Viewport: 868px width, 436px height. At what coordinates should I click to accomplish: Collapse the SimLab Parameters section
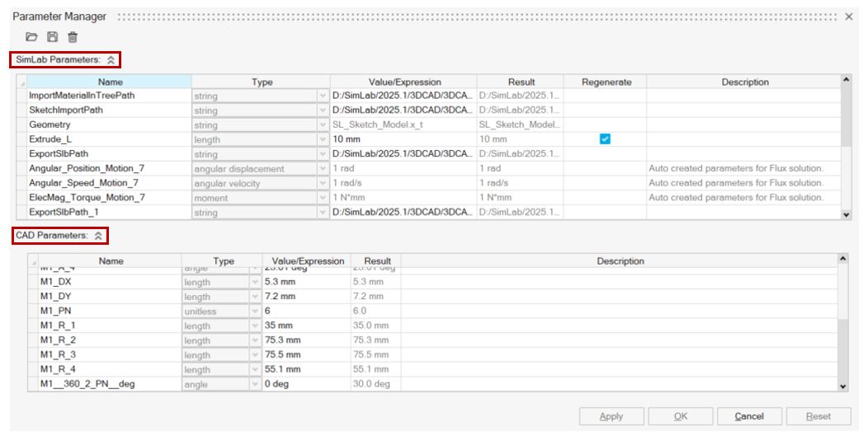(111, 60)
